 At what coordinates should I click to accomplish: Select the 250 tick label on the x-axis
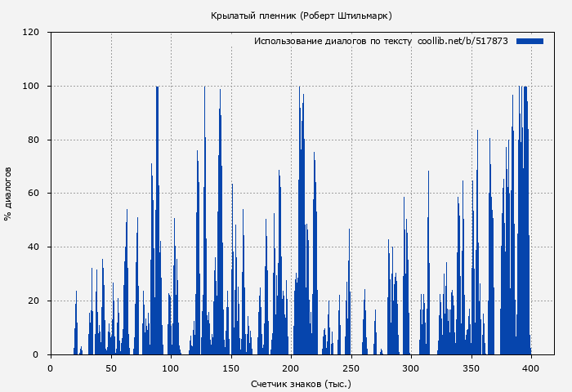point(351,368)
